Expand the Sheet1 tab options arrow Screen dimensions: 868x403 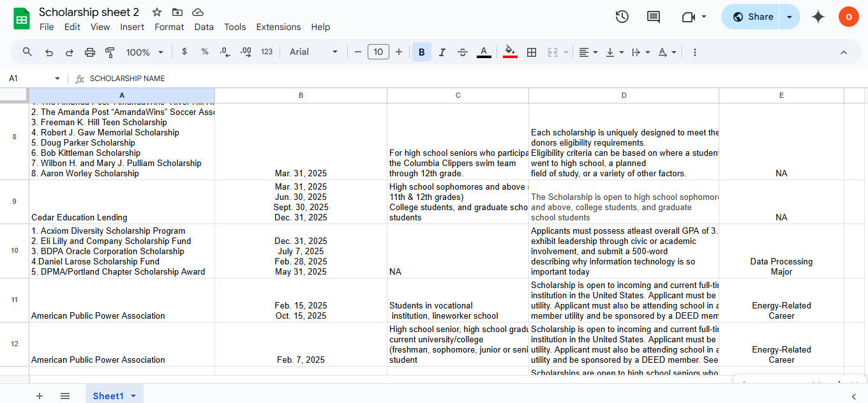[133, 396]
